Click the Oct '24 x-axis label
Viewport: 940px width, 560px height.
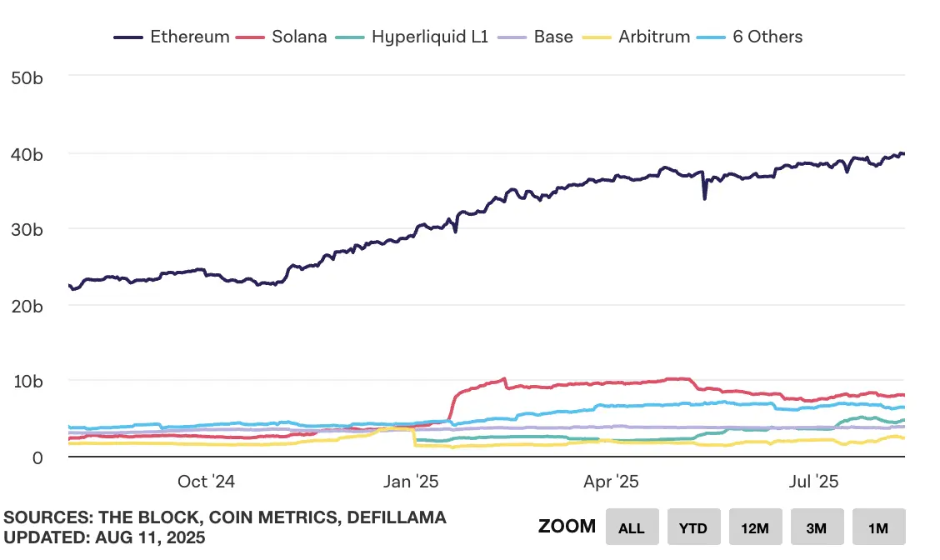point(207,482)
